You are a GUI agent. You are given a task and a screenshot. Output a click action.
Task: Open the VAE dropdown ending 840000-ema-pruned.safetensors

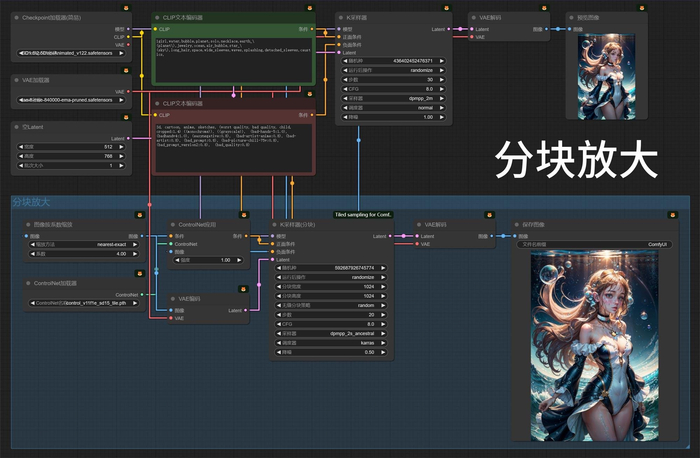71,100
